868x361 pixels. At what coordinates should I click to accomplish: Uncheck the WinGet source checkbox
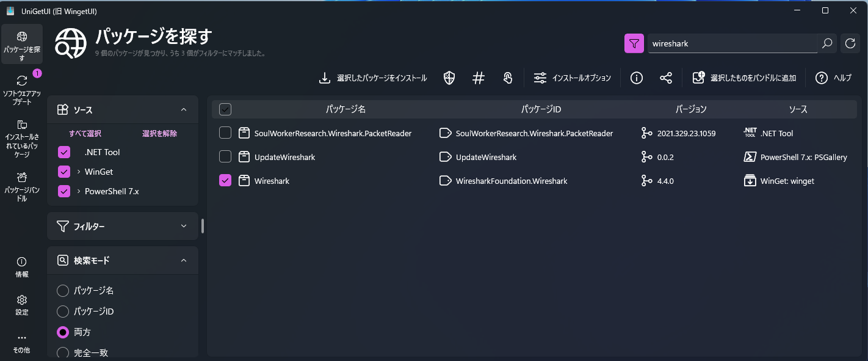tap(64, 172)
